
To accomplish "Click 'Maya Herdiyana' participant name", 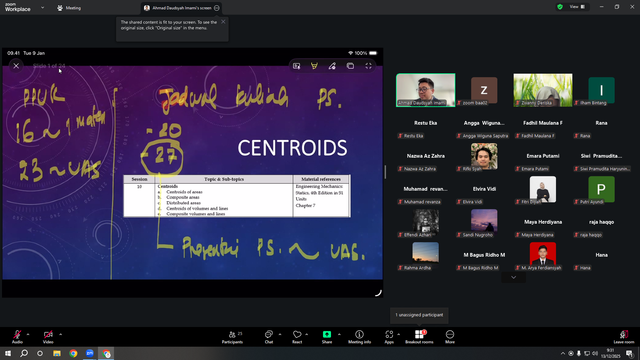I will point(543,222).
